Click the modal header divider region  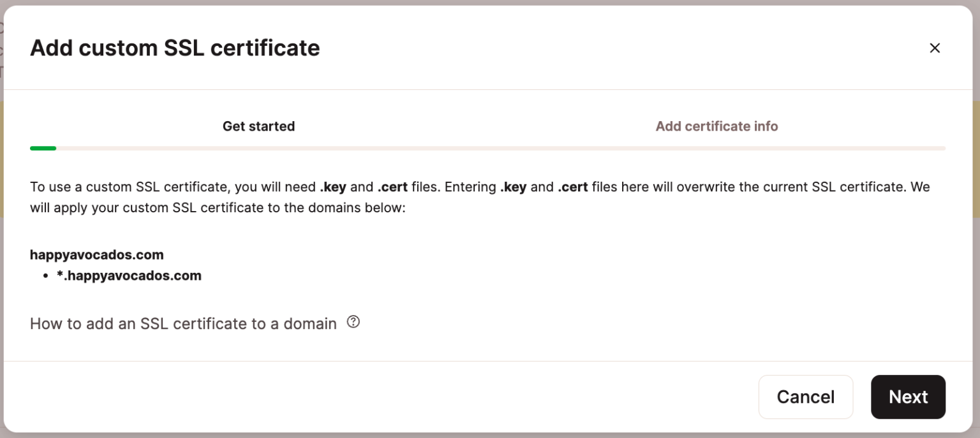(x=490, y=89)
